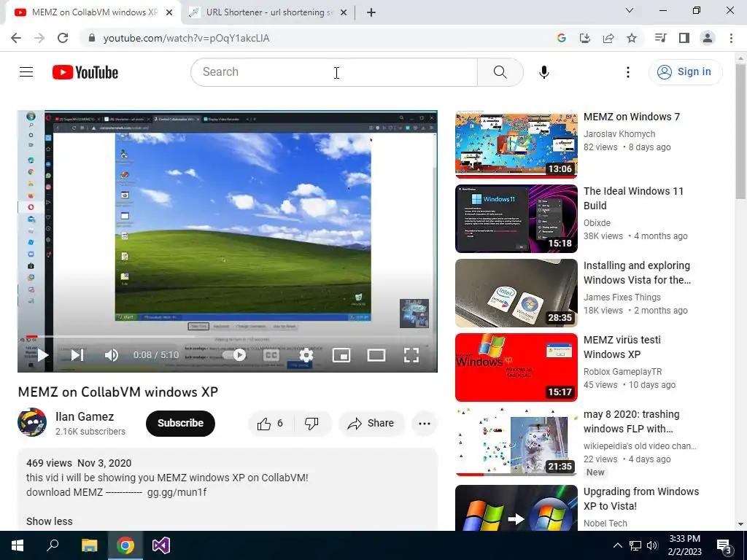The width and height of the screenshot is (747, 560).
Task: Open Windows Start menu
Action: click(18, 545)
